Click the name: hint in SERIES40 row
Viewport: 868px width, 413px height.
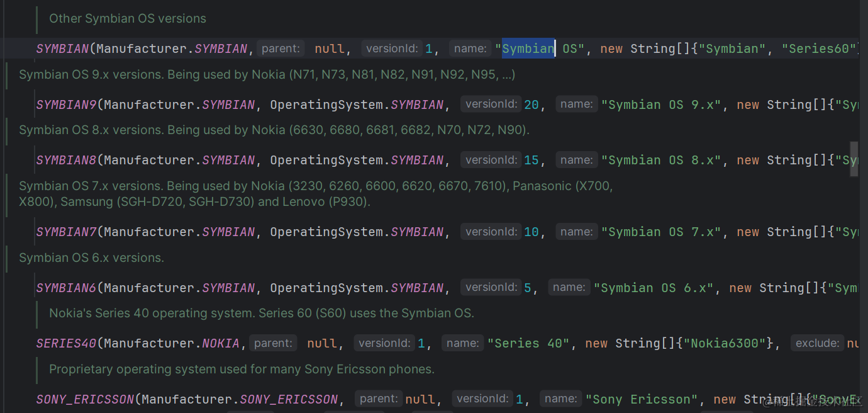click(x=463, y=343)
